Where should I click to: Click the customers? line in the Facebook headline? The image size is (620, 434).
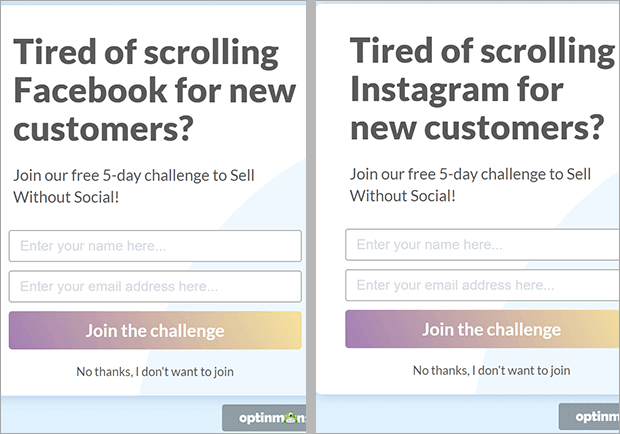point(102,131)
